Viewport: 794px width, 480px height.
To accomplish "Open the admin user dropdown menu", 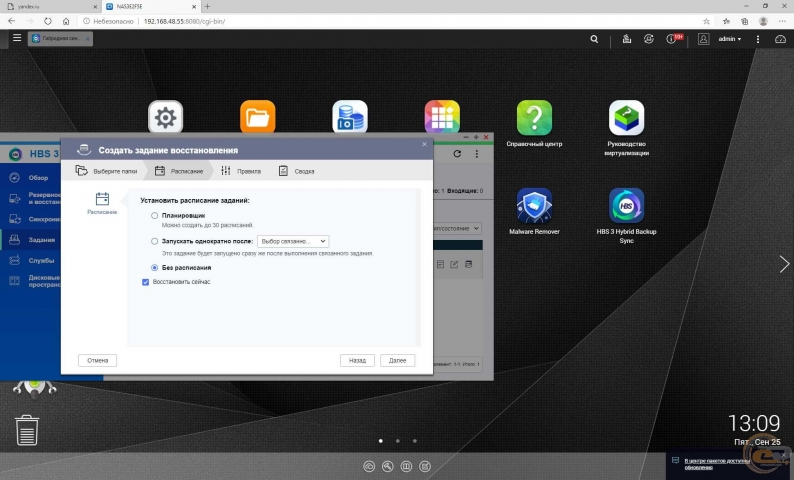I will (x=730, y=39).
